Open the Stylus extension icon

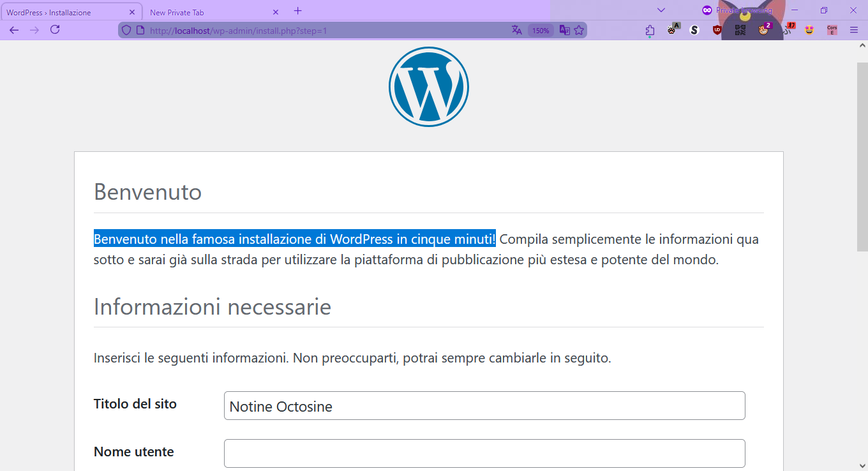point(694,29)
